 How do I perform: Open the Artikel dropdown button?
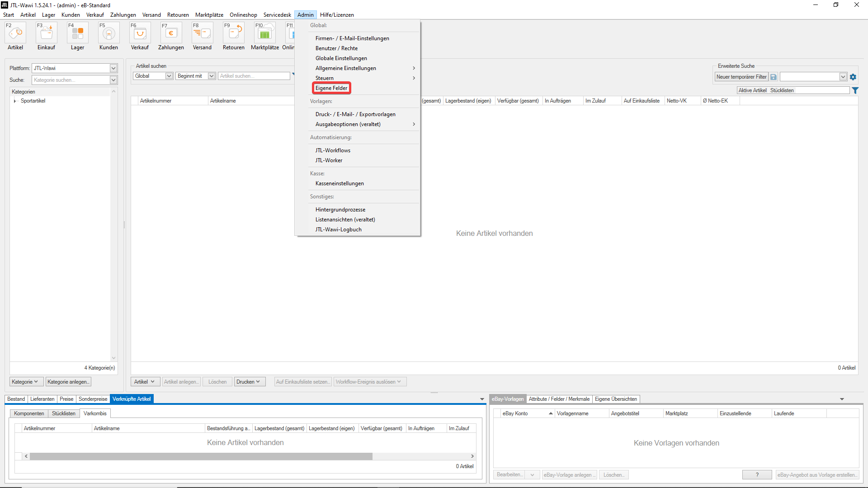(145, 382)
